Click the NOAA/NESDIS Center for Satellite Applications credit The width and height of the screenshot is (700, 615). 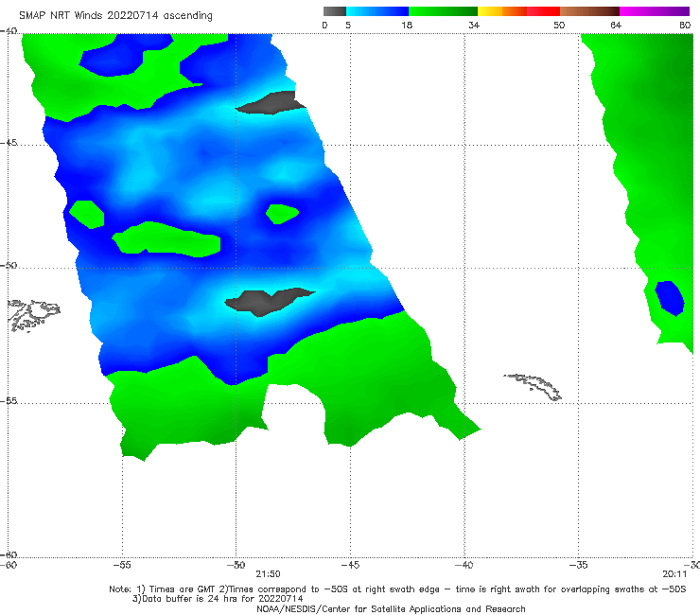[x=391, y=608]
